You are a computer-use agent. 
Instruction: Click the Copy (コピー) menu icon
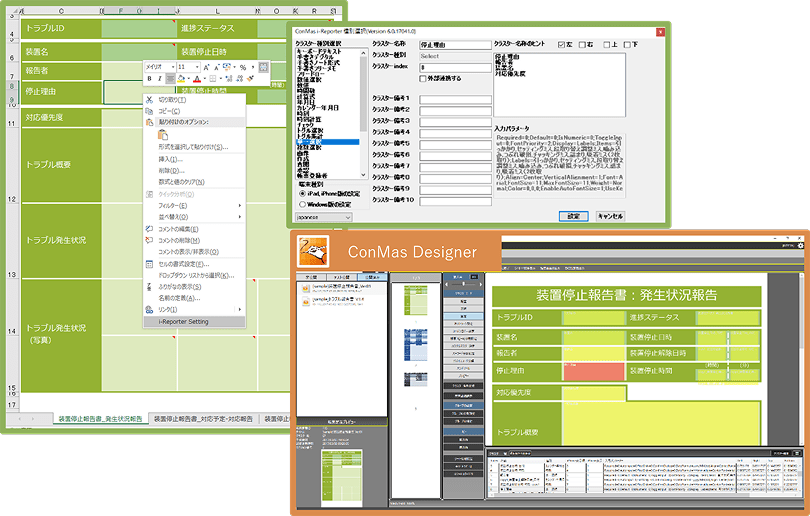(x=149, y=111)
